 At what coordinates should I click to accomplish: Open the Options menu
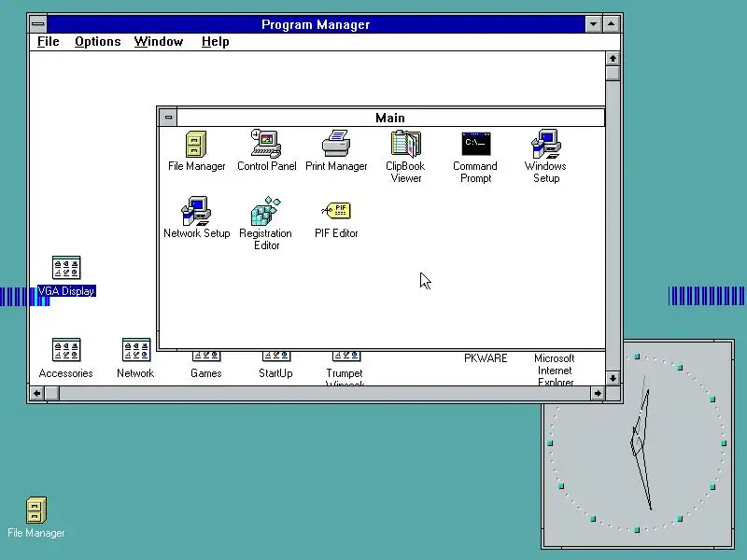click(x=98, y=42)
